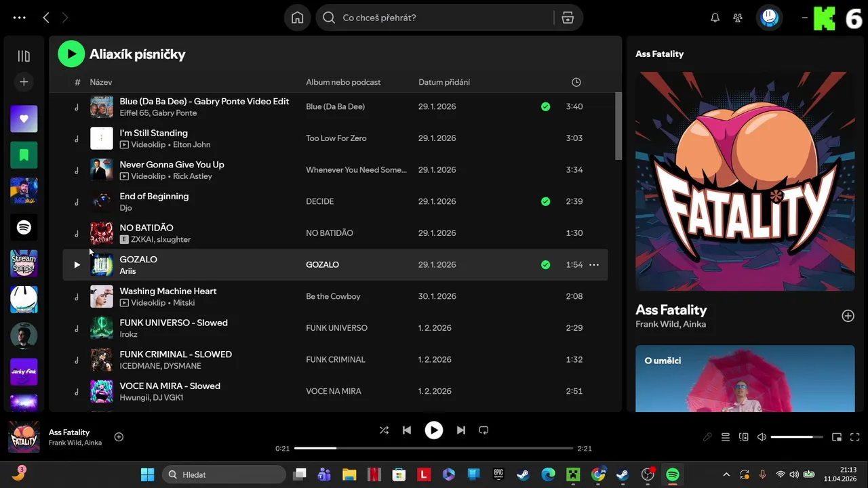868x488 pixels.
Task: Toggle saved checkmark for End of Beginning
Action: 545,201
